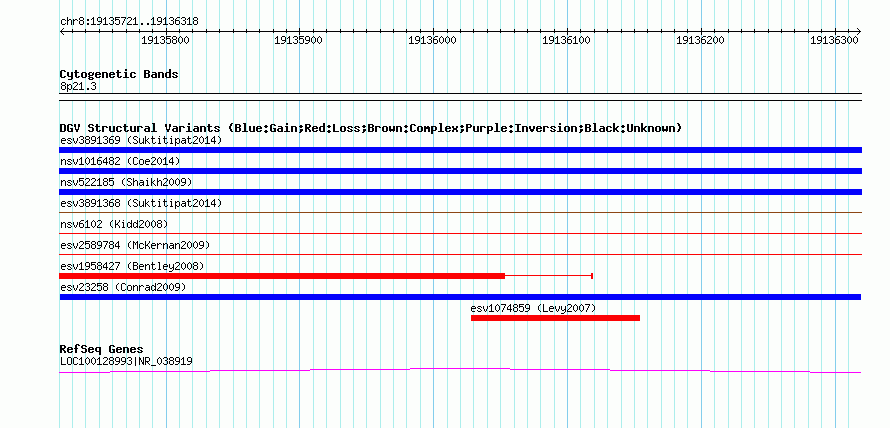
Task: Click the thick red bar under esv1958427
Action: [x=282, y=276]
